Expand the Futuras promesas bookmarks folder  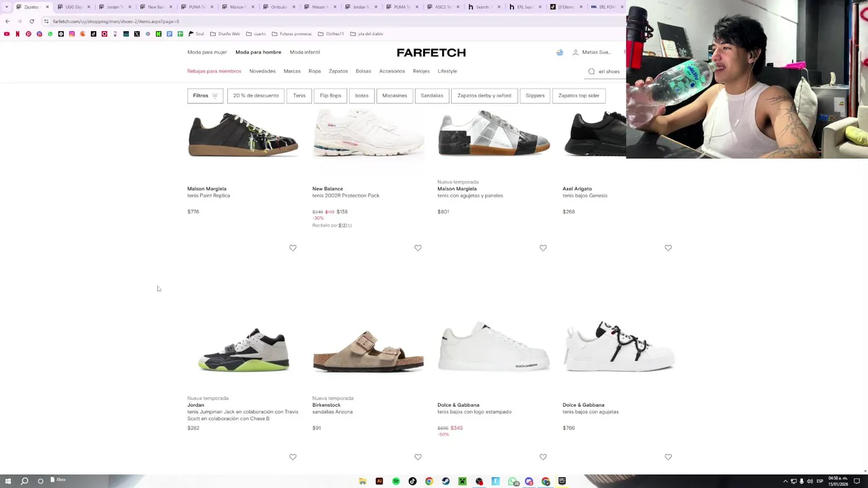point(293,34)
